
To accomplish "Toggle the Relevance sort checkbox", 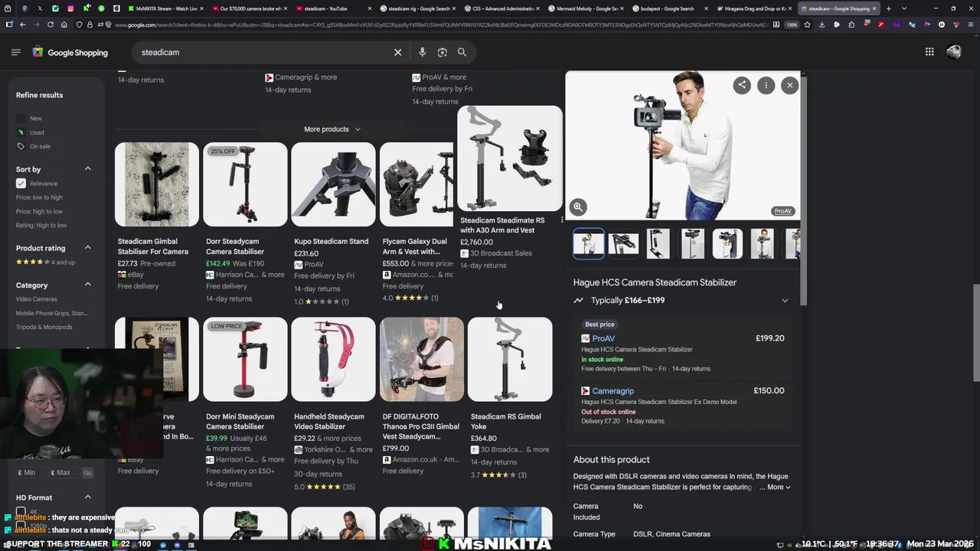I will click(21, 184).
